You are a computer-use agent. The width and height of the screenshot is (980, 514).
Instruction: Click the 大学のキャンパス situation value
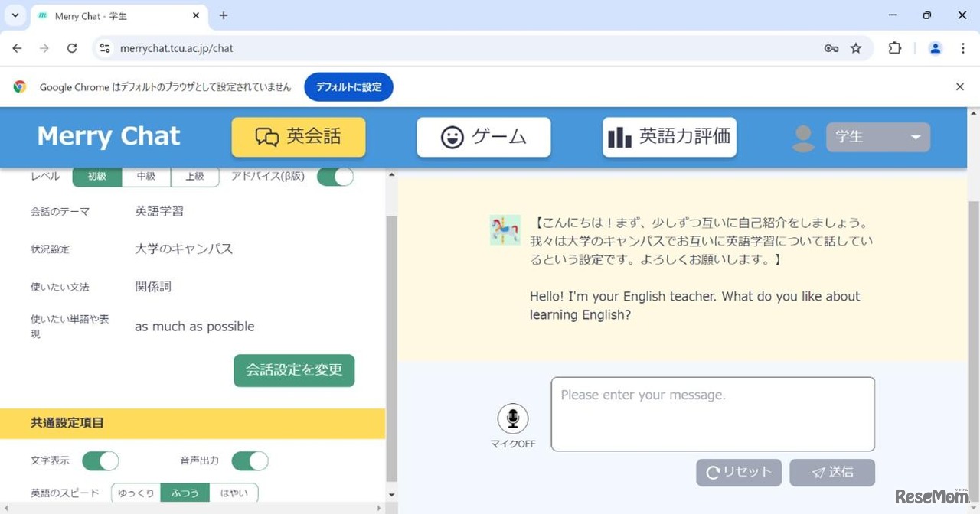(184, 249)
